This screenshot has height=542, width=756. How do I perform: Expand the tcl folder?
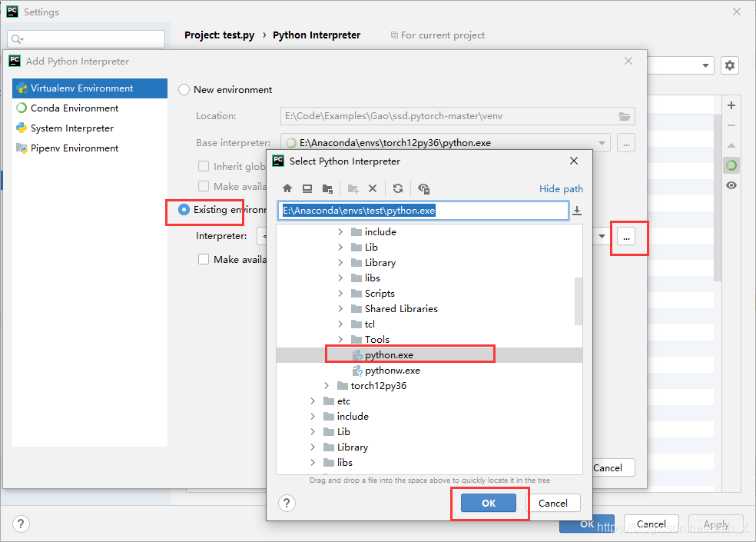340,324
